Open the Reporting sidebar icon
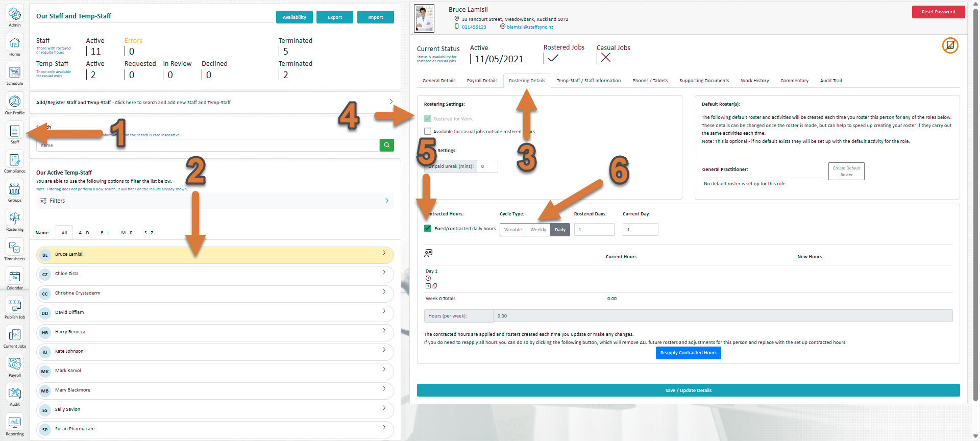This screenshot has height=441, width=980. [x=15, y=423]
